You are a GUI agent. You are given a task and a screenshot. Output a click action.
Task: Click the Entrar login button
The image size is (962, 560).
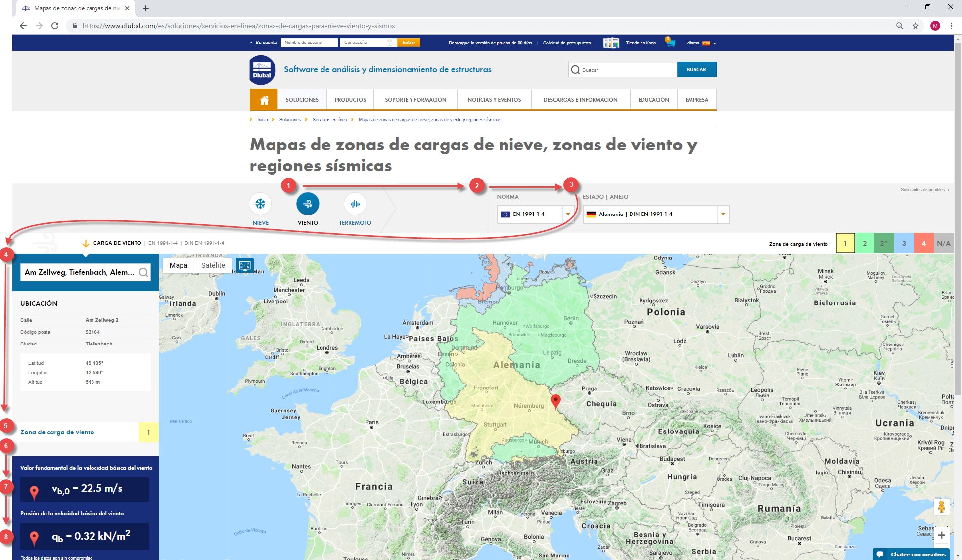coord(409,43)
